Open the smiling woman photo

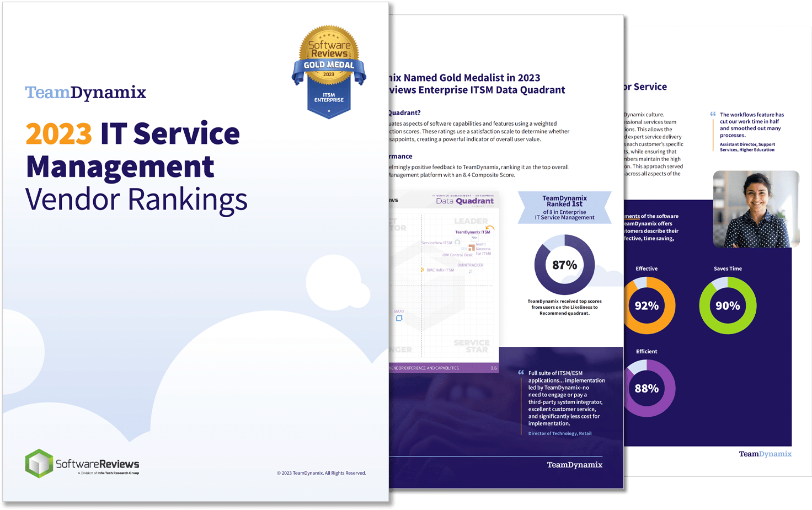(756, 209)
